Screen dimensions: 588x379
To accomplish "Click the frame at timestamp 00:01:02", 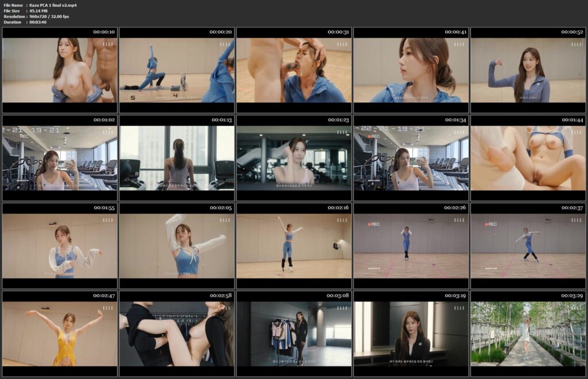I will (60, 158).
